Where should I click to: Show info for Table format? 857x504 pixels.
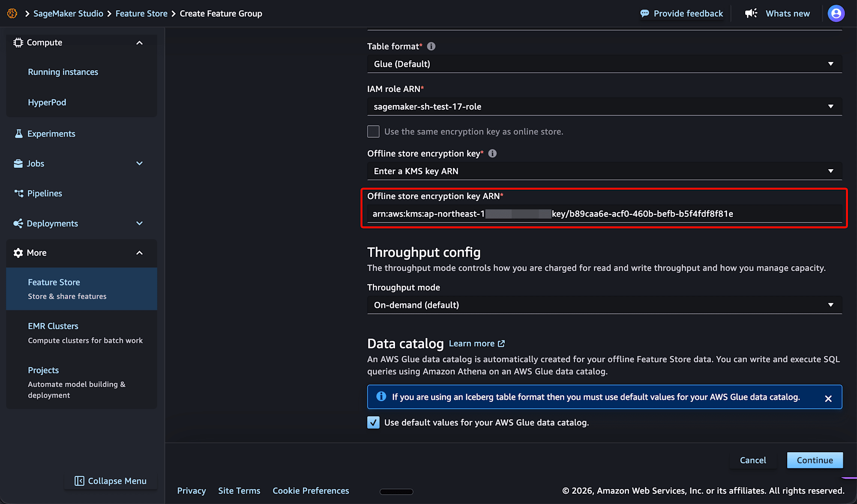[x=431, y=46]
